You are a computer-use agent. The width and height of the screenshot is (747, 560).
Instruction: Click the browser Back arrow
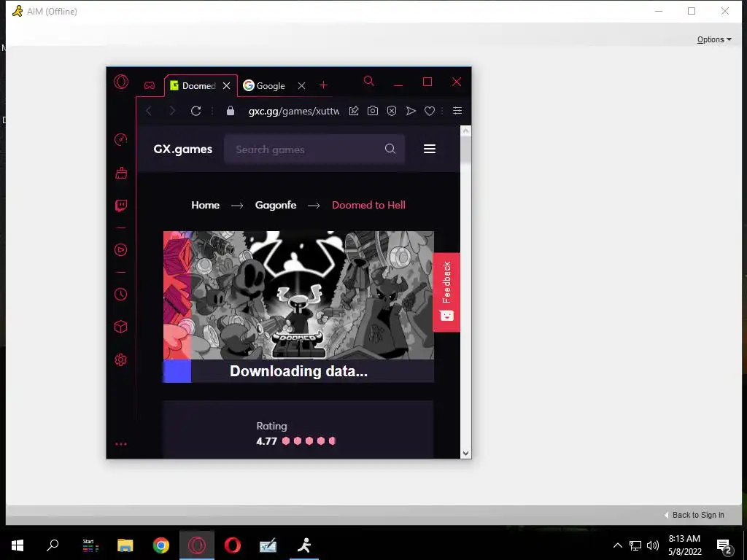tap(149, 111)
